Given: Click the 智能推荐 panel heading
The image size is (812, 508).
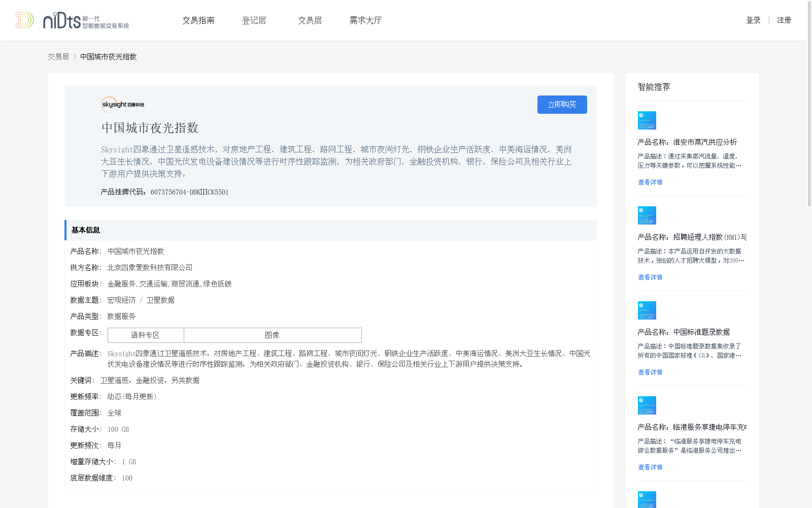Looking at the screenshot, I should (x=654, y=87).
